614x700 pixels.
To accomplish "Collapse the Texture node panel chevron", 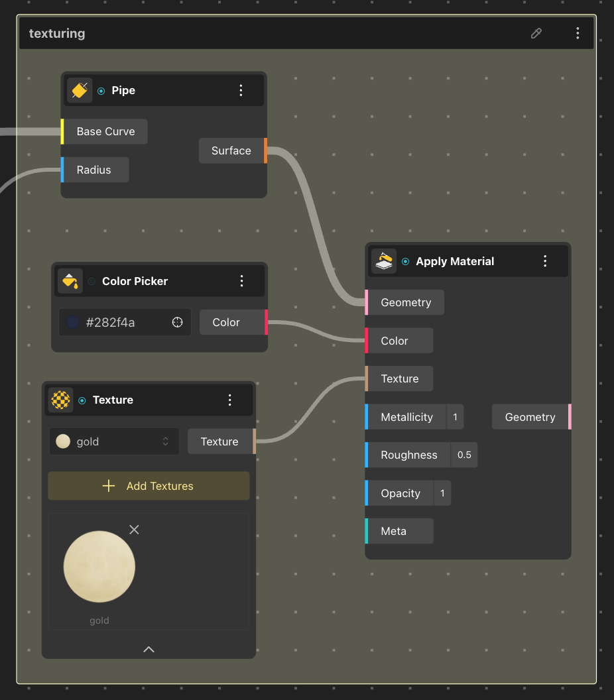I will pyautogui.click(x=149, y=649).
